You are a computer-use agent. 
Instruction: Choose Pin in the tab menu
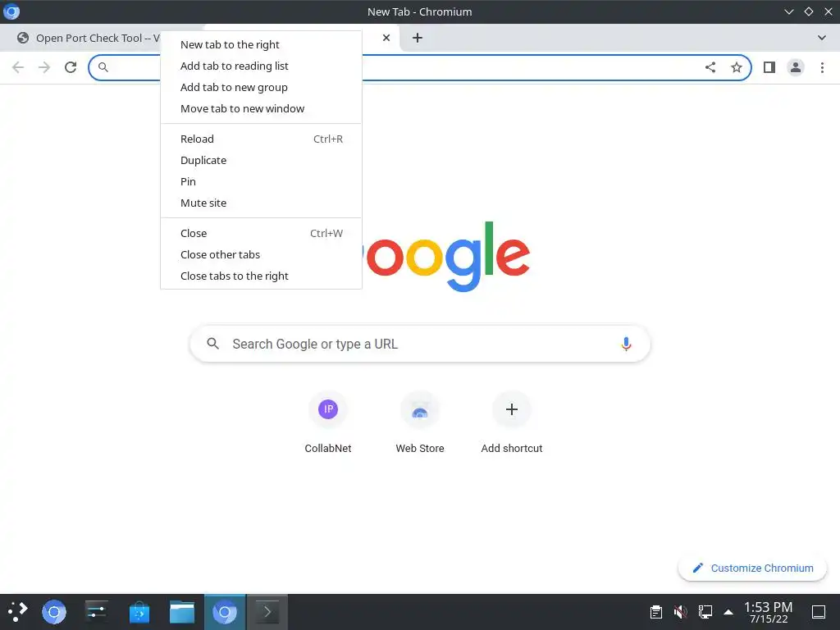click(x=261, y=181)
